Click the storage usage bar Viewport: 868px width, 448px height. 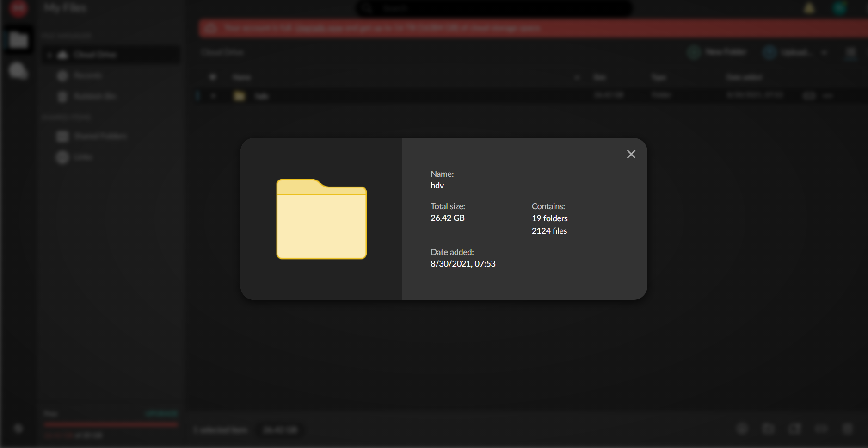click(111, 424)
